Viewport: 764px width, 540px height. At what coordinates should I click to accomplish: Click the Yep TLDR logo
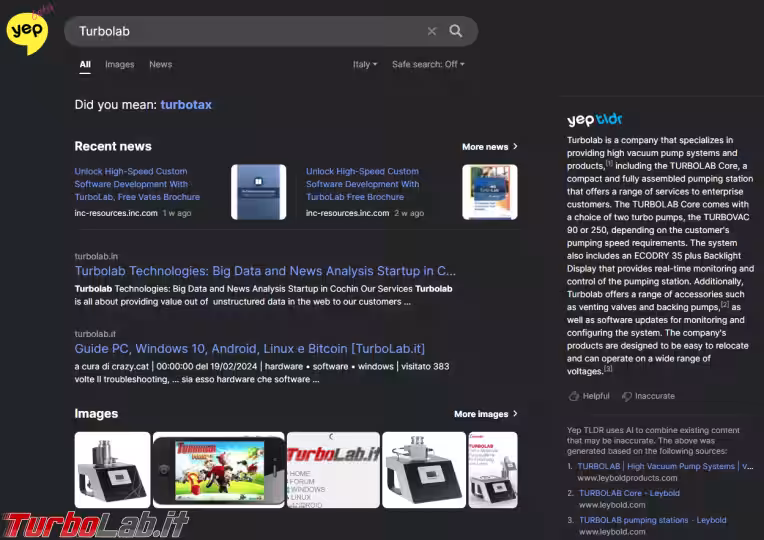click(594, 120)
